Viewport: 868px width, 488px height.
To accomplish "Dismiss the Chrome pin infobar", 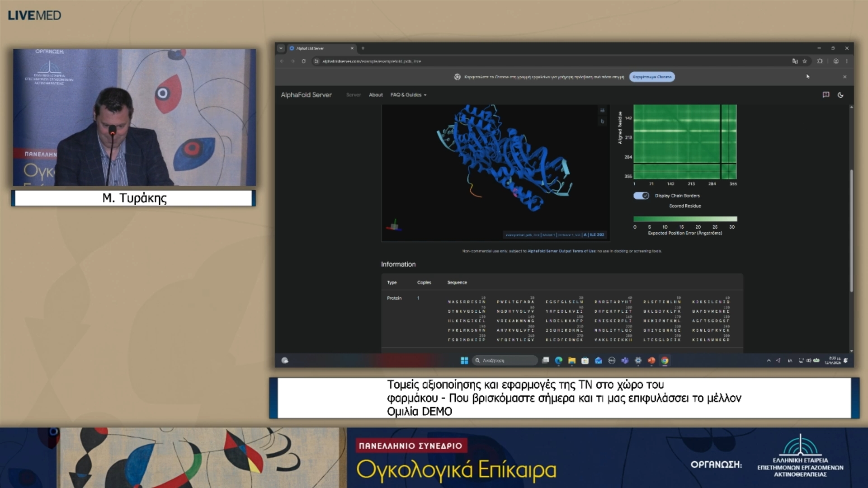I will pyautogui.click(x=844, y=77).
